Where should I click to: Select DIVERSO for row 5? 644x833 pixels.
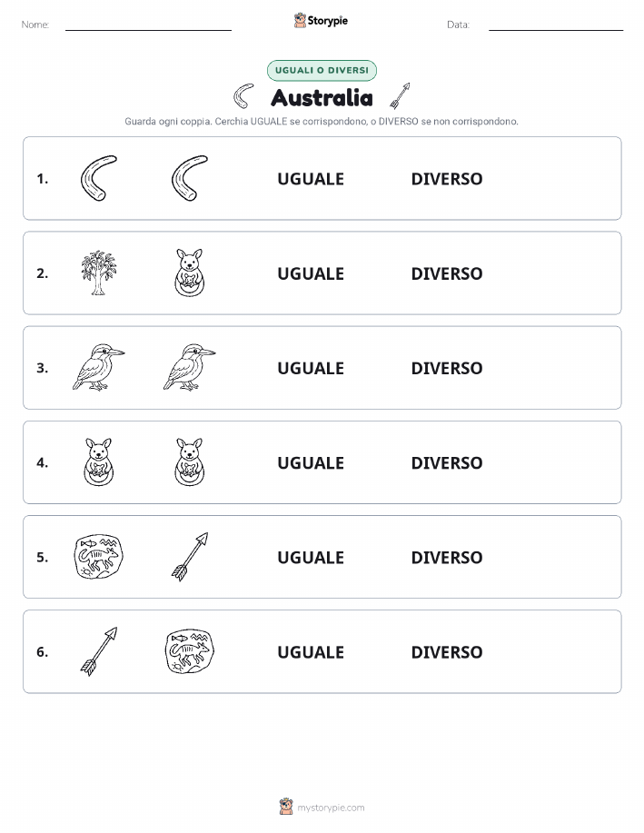coord(447,557)
